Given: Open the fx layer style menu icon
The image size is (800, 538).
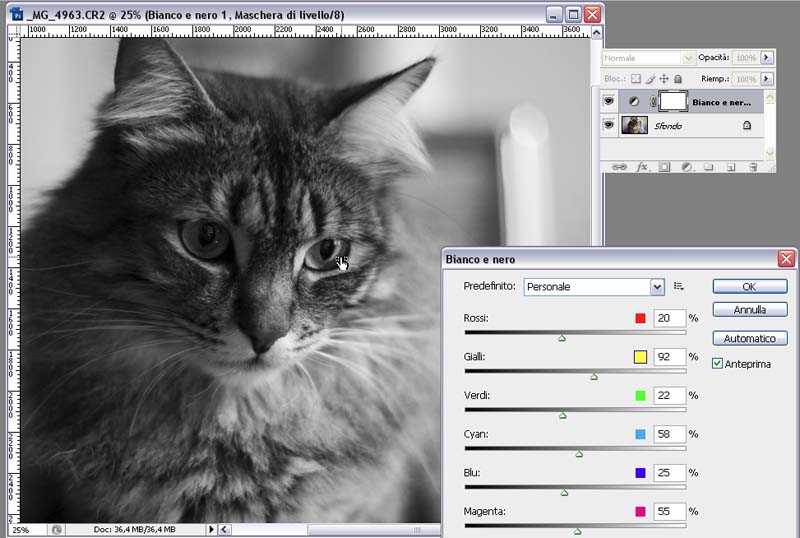Looking at the screenshot, I should point(642,167).
